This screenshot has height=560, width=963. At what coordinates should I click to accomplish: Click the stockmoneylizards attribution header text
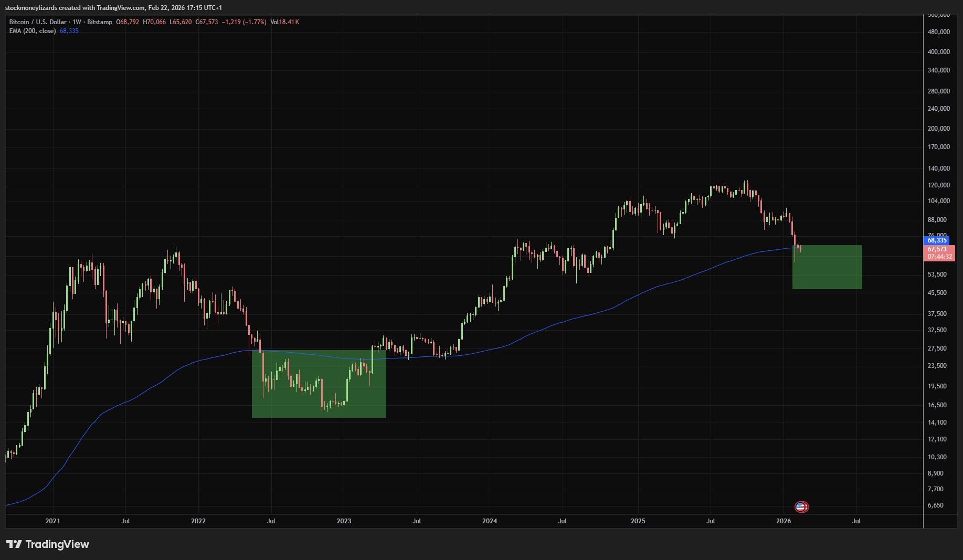tap(113, 8)
